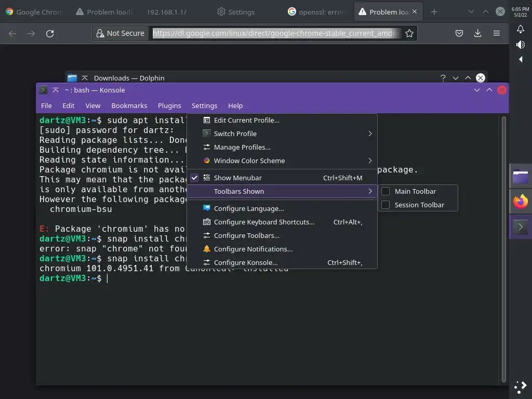
Task: Uncheck the Show Menubar checkbox
Action: [194, 178]
